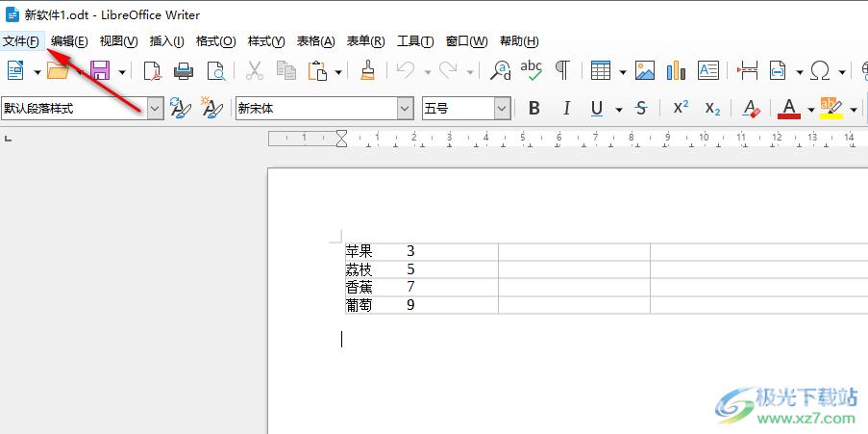
Task: Open the 插入(I) menu
Action: 166,41
